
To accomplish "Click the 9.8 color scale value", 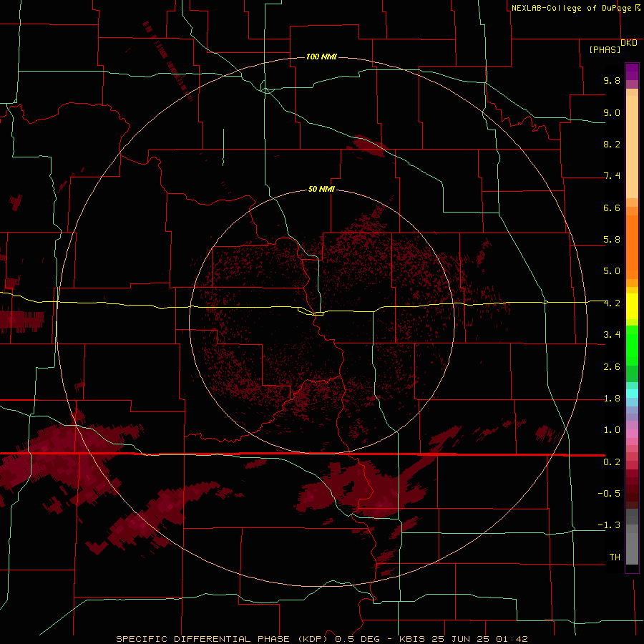I will pos(612,80).
